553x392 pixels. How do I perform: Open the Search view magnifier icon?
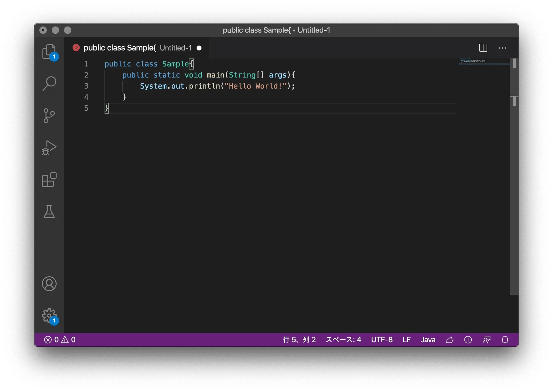click(49, 83)
